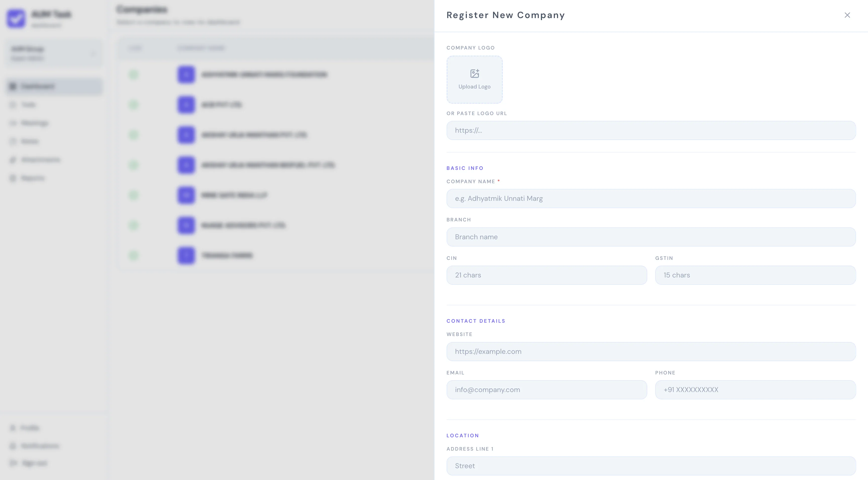This screenshot has height=480, width=868.
Task: Click the CONTACT DETAILS section heading
Action: [476, 321]
